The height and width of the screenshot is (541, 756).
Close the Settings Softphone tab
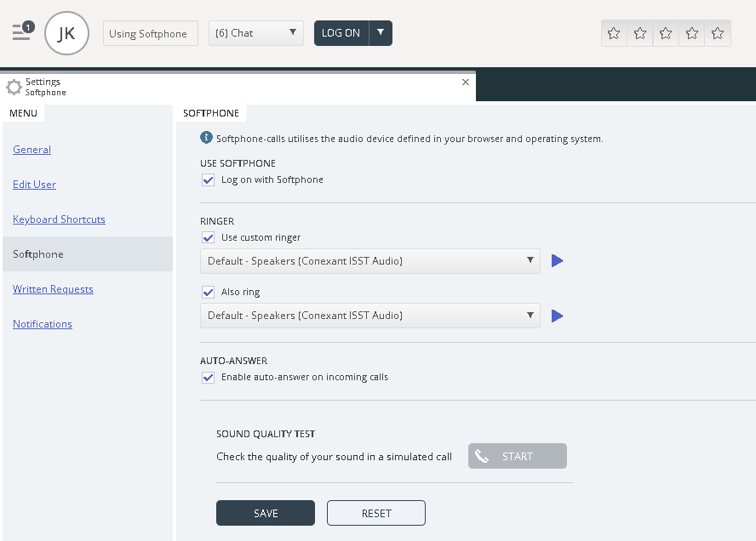point(465,83)
